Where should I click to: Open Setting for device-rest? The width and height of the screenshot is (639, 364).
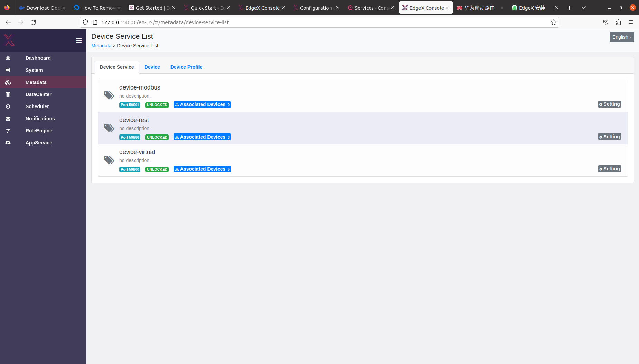609,136
